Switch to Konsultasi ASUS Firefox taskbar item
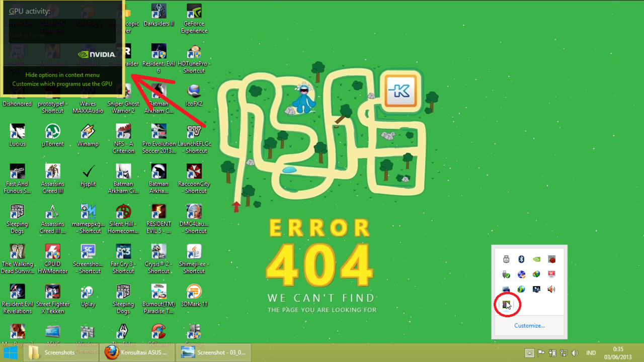Viewport: 644px width, 362px height. tap(137, 352)
